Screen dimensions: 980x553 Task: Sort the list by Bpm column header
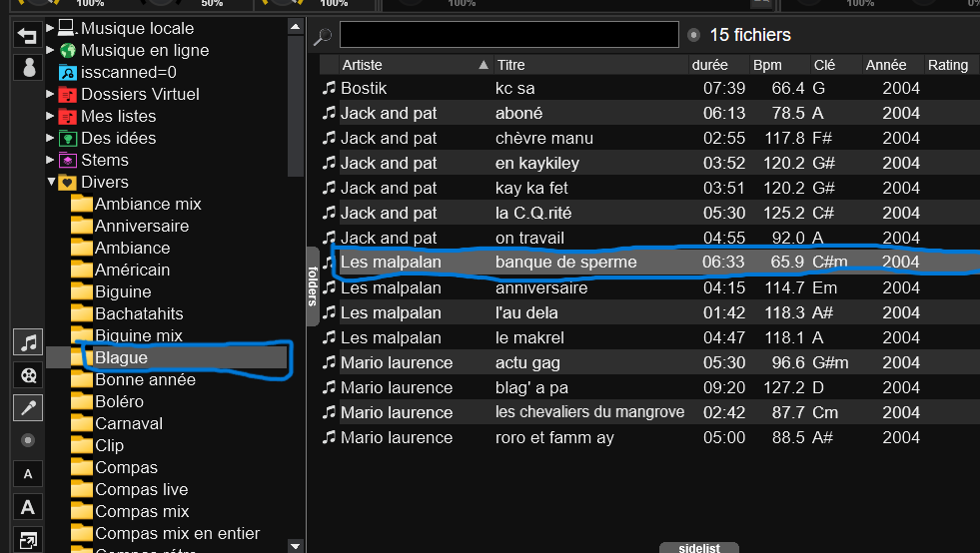767,65
